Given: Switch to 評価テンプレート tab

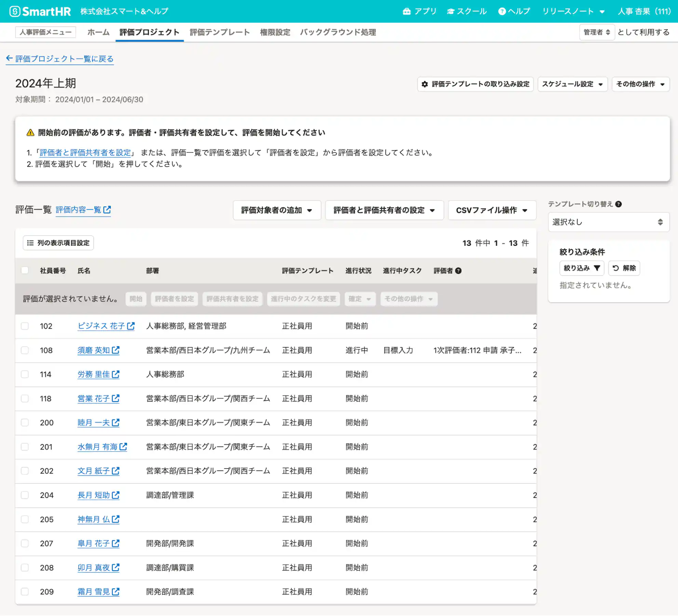Looking at the screenshot, I should [x=220, y=32].
